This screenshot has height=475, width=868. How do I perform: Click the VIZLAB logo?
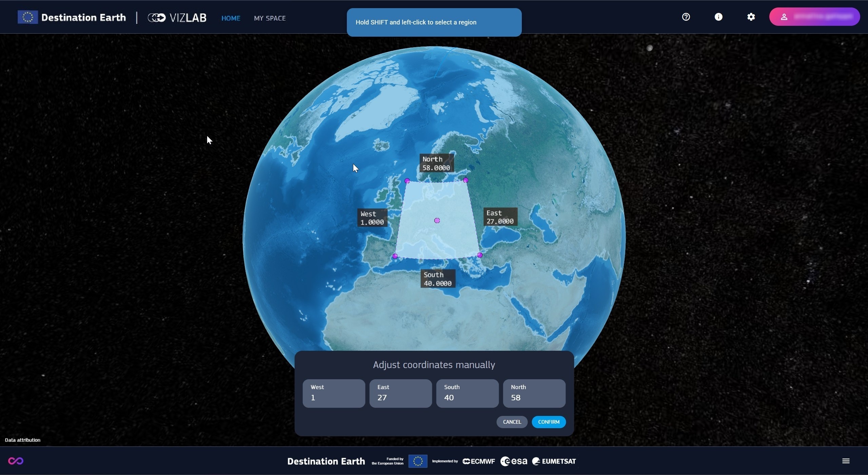tap(177, 18)
